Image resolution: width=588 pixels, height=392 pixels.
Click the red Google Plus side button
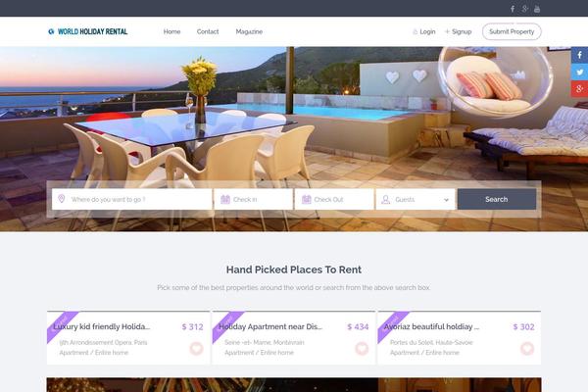pyautogui.click(x=579, y=89)
